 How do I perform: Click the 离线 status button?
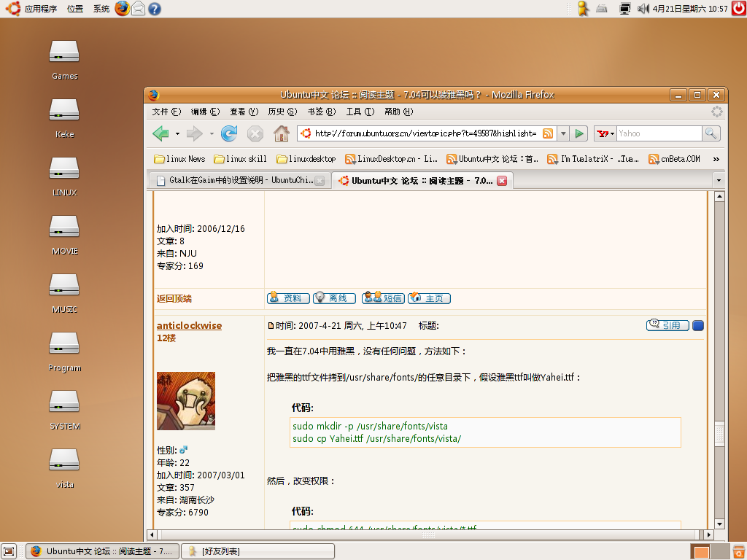(334, 298)
